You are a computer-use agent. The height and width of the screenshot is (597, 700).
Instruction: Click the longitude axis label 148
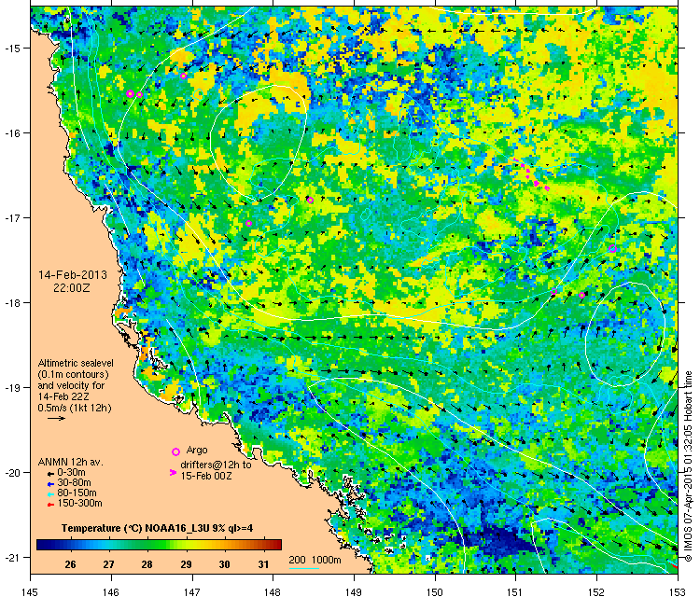pos(273,591)
